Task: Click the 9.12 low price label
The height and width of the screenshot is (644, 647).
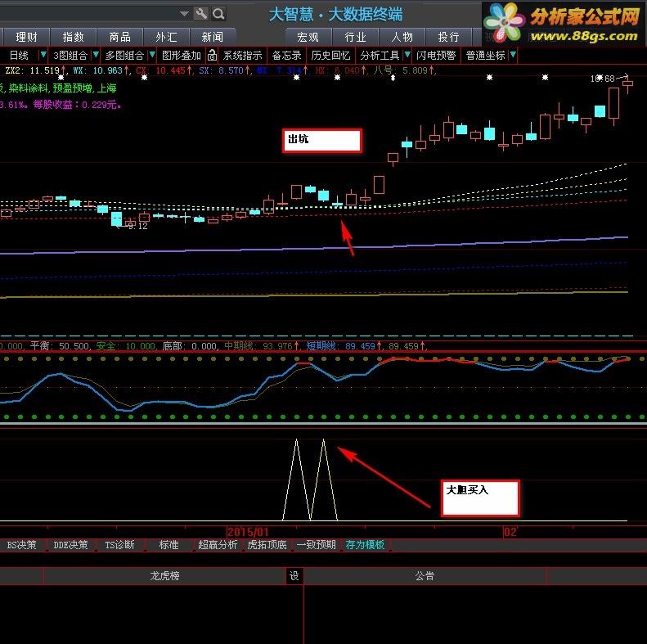Action: coord(137,226)
